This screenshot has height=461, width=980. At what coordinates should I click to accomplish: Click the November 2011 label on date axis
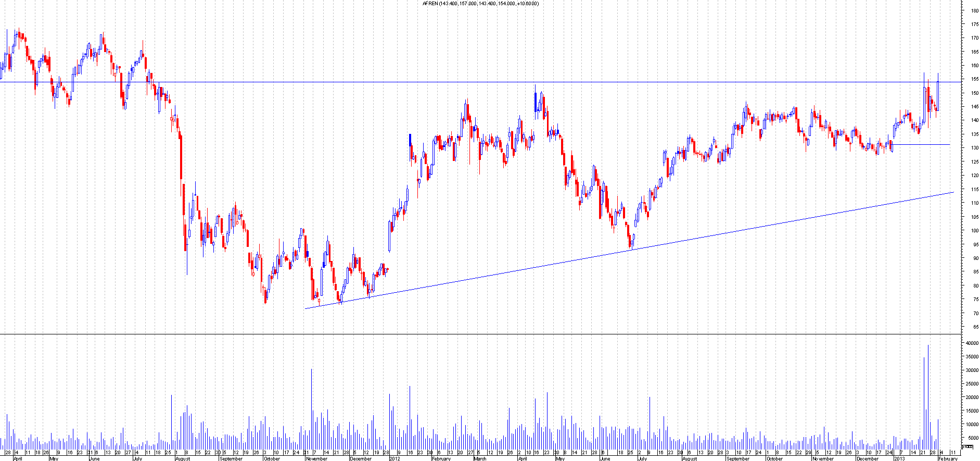(x=316, y=458)
